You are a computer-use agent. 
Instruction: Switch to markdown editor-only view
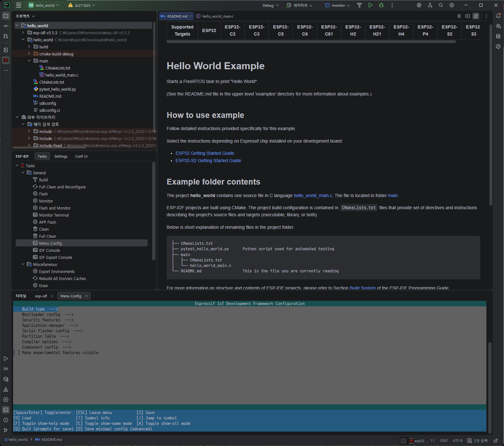[459, 16]
